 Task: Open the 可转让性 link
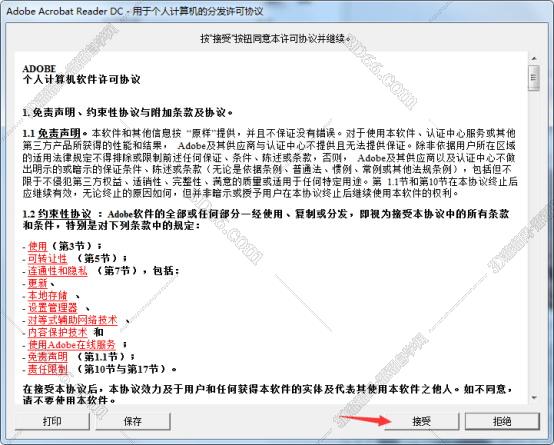(48, 258)
